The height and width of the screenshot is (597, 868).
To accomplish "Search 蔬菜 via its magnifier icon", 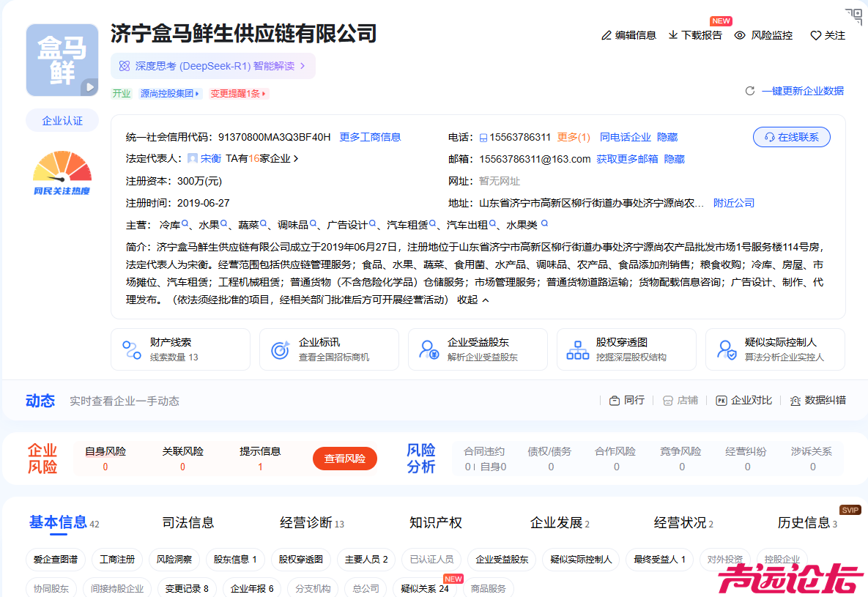I will 264,223.
